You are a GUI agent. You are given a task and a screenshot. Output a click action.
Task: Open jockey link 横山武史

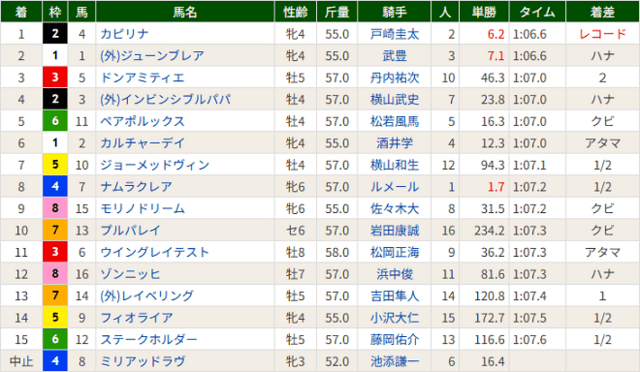394,99
